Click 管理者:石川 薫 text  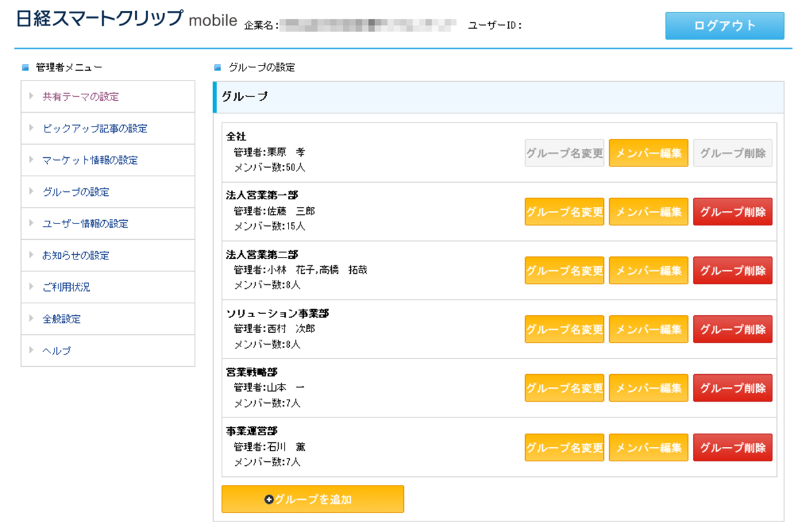point(269,447)
